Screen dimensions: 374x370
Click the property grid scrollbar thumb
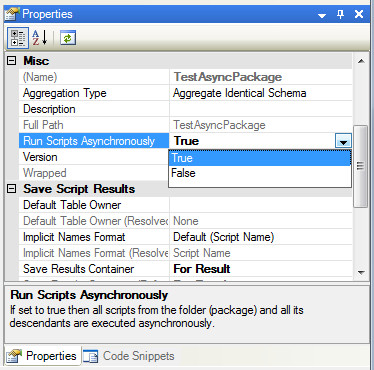pos(361,166)
